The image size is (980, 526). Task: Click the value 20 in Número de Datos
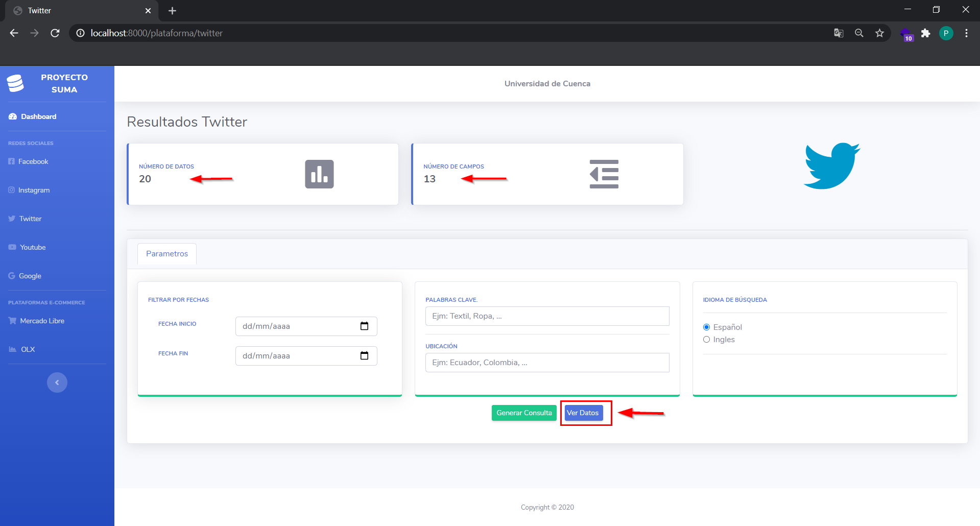(145, 179)
